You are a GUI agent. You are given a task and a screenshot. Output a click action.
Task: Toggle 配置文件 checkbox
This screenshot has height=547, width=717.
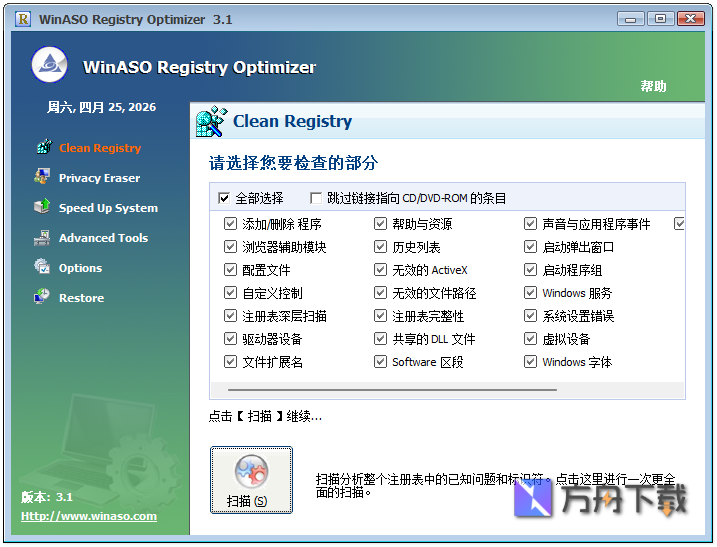pyautogui.click(x=230, y=270)
